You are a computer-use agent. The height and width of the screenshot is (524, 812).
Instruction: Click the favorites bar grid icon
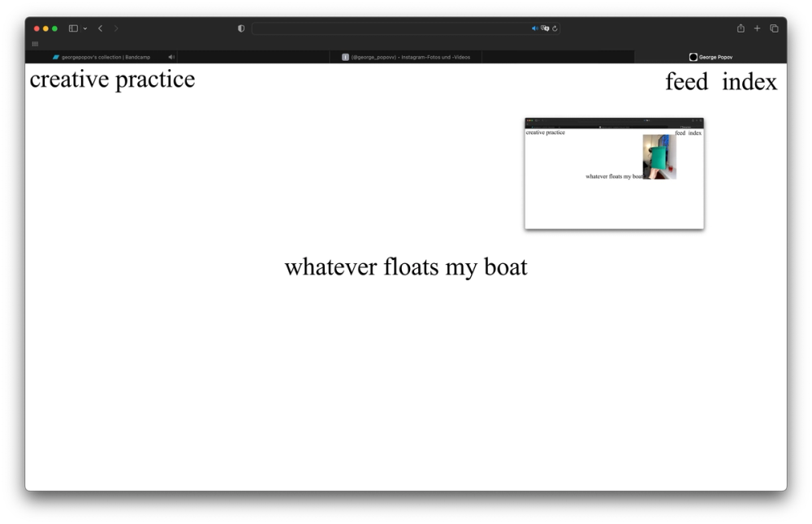(x=35, y=44)
